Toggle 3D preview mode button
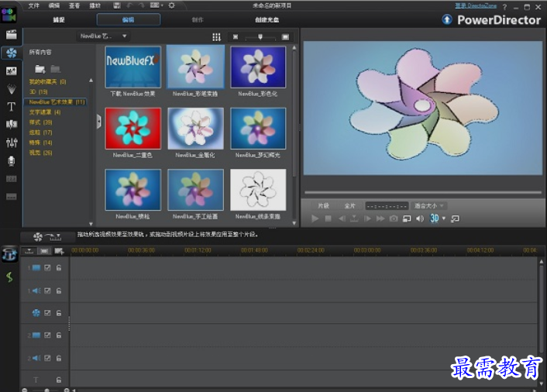Image resolution: width=547 pixels, height=392 pixels. (x=435, y=218)
